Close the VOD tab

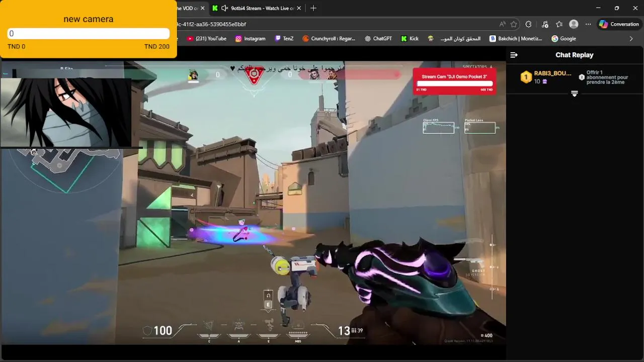[203, 8]
